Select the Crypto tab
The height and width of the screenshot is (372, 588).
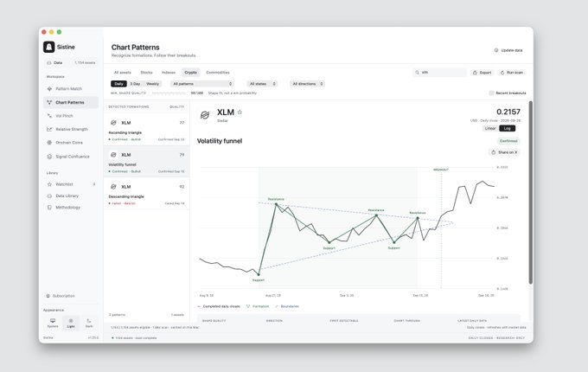pyautogui.click(x=190, y=73)
